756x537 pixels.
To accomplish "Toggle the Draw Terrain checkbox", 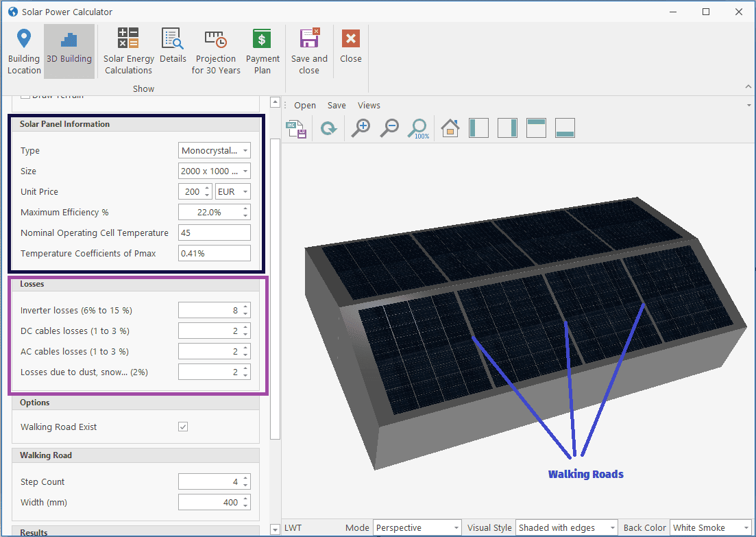I will click(25, 95).
